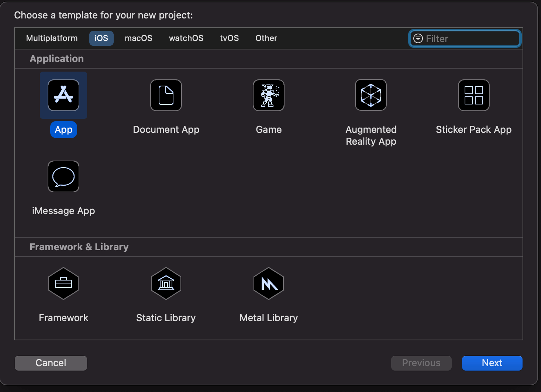Cancel the new project dialog
This screenshot has width=541, height=392.
coord(51,363)
